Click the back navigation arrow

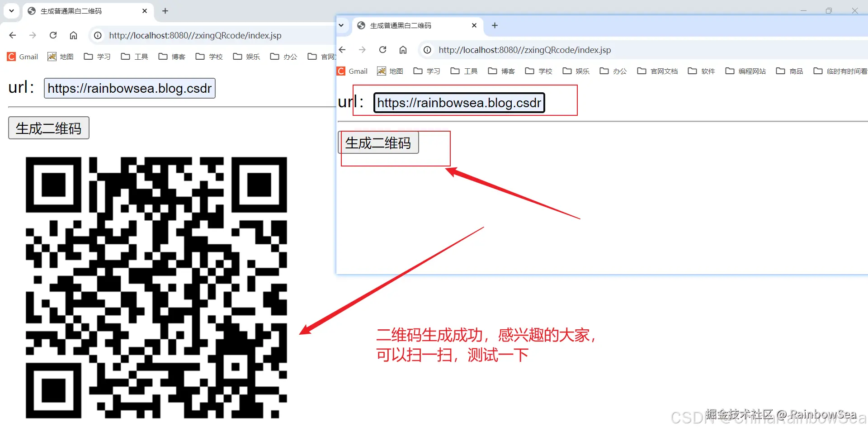(x=342, y=50)
